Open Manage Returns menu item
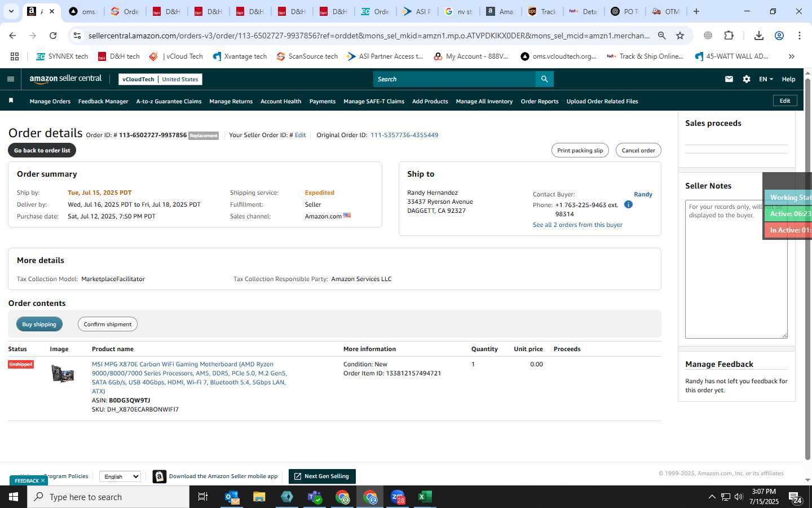Image resolution: width=812 pixels, height=508 pixels. (231, 102)
